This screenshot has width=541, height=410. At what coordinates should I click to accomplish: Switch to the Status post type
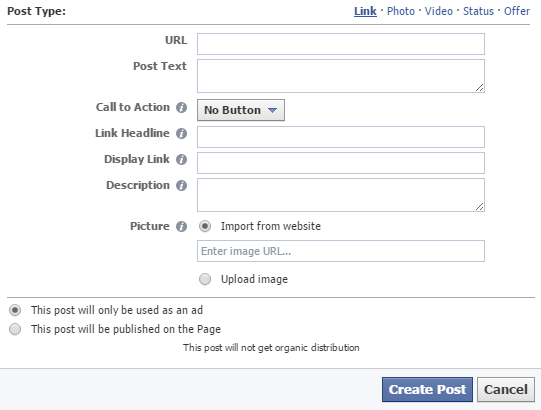pos(478,11)
